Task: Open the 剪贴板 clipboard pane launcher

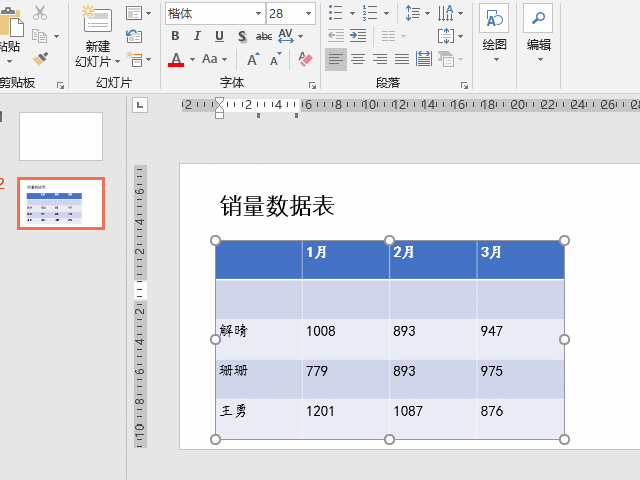Action: point(60,85)
